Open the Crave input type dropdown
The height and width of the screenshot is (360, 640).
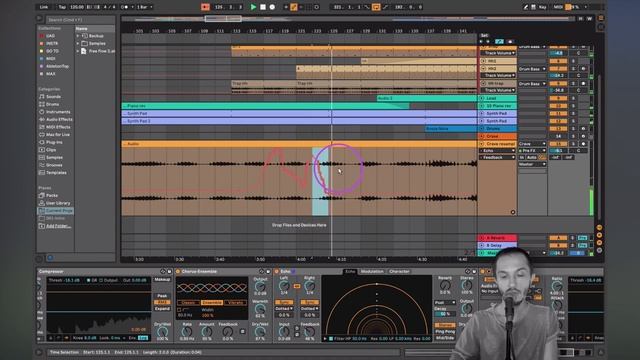point(532,144)
